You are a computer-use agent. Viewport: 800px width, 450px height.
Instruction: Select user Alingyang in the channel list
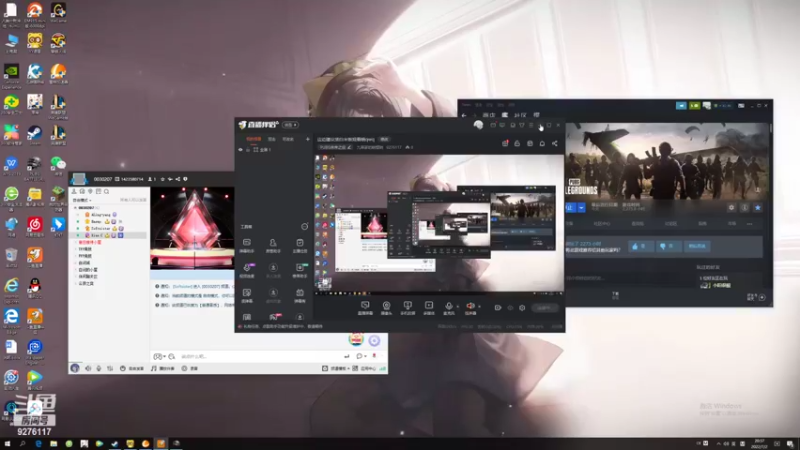(101, 215)
